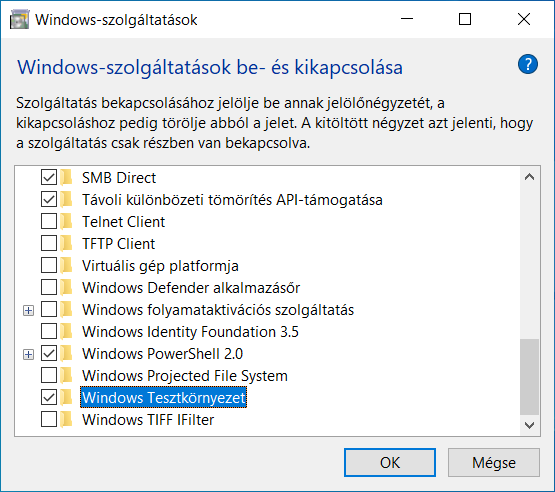Check Windows Projected File System checkbox
Viewport: 555px width, 492px height.
(49, 376)
